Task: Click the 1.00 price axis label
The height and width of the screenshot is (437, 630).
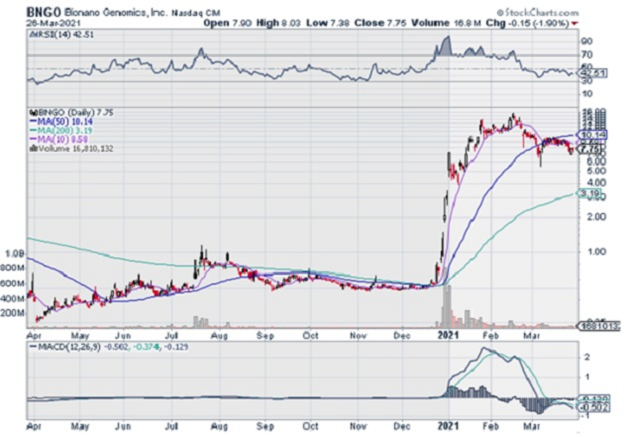Action: pos(596,252)
